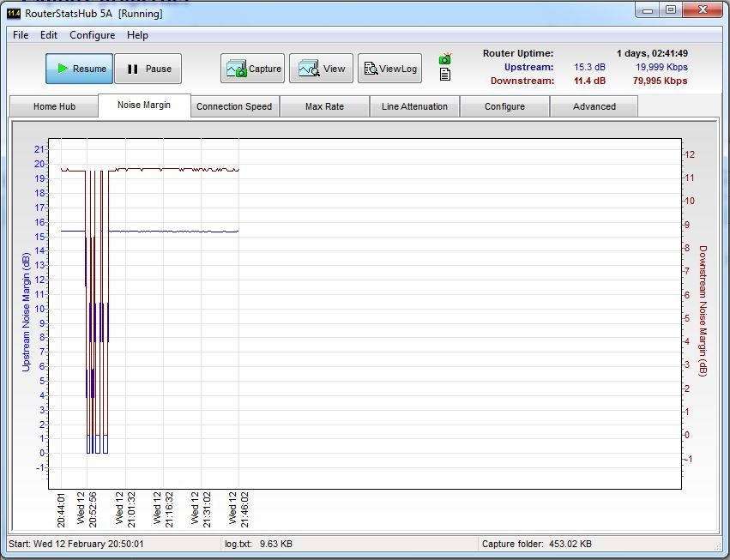
Task: Open the View captures button
Action: [321, 69]
